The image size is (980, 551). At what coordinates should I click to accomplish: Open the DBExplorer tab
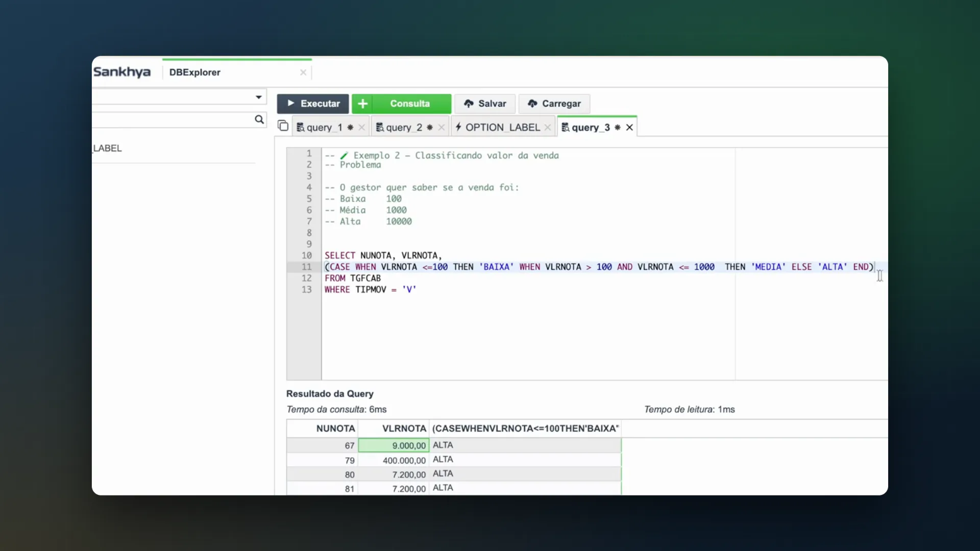tap(195, 72)
